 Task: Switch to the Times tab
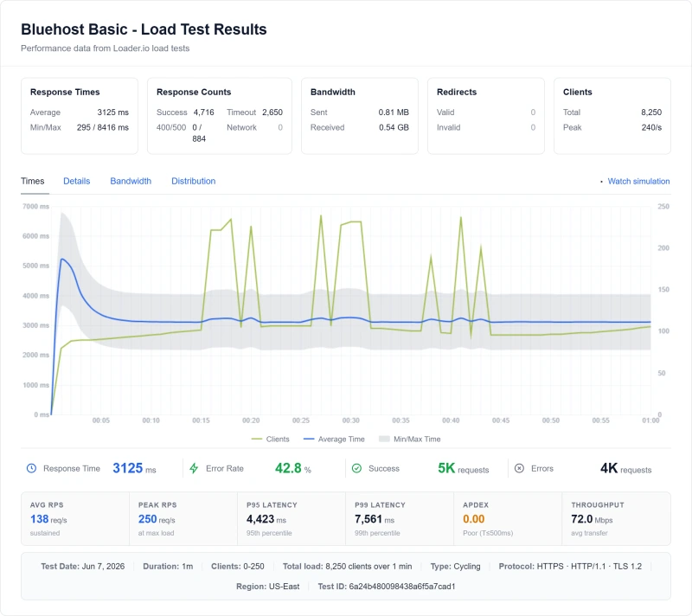point(33,181)
